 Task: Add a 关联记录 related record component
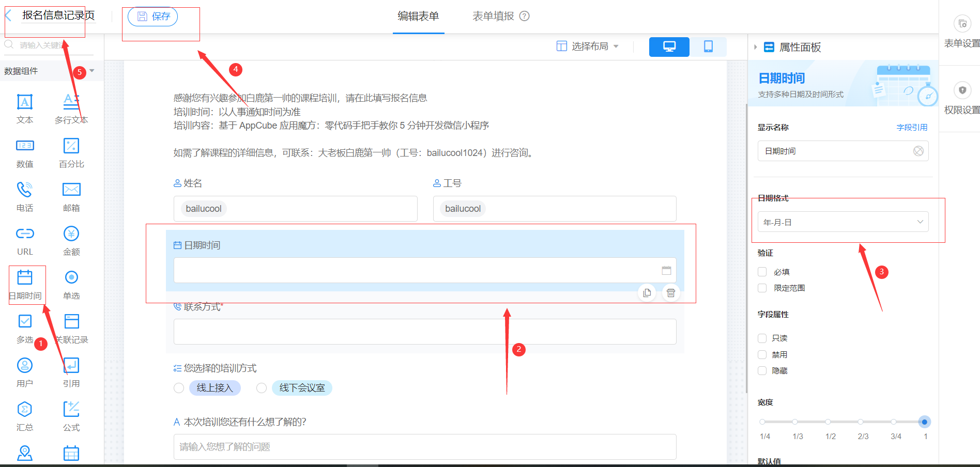point(71,329)
